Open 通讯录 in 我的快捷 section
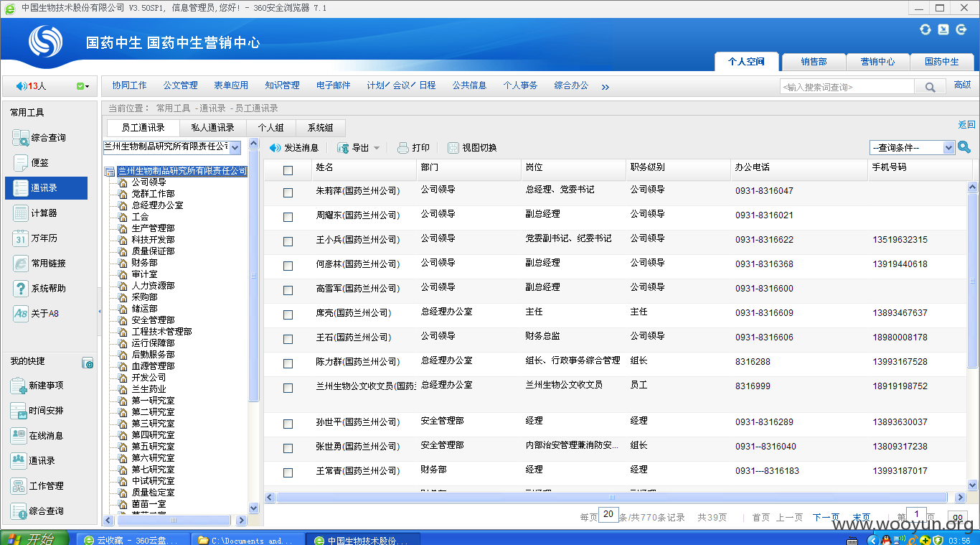The width and height of the screenshot is (980, 545). point(19,461)
